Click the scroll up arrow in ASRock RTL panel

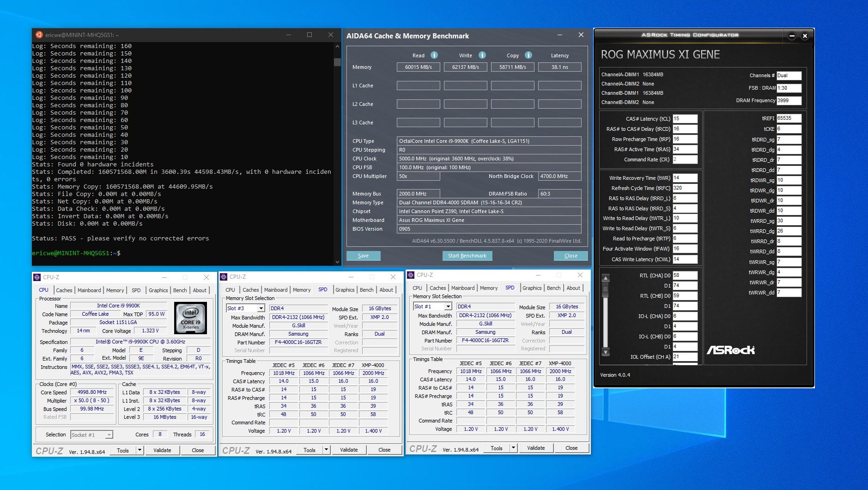606,278
